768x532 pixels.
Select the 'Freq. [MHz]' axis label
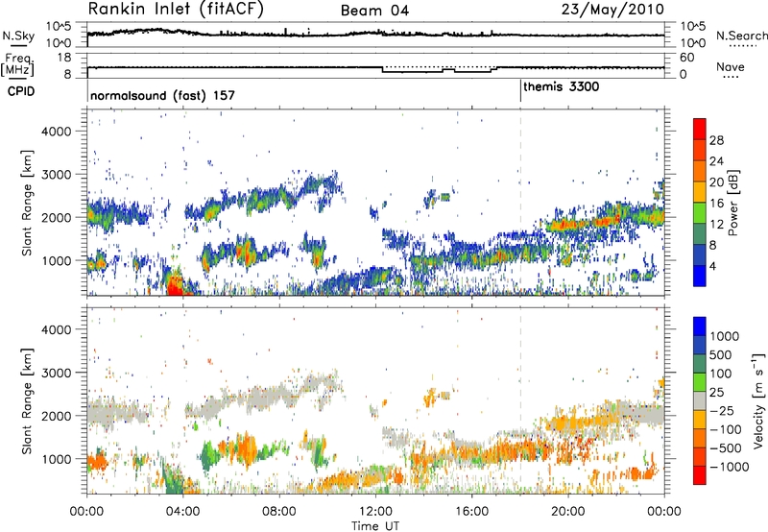[18, 64]
